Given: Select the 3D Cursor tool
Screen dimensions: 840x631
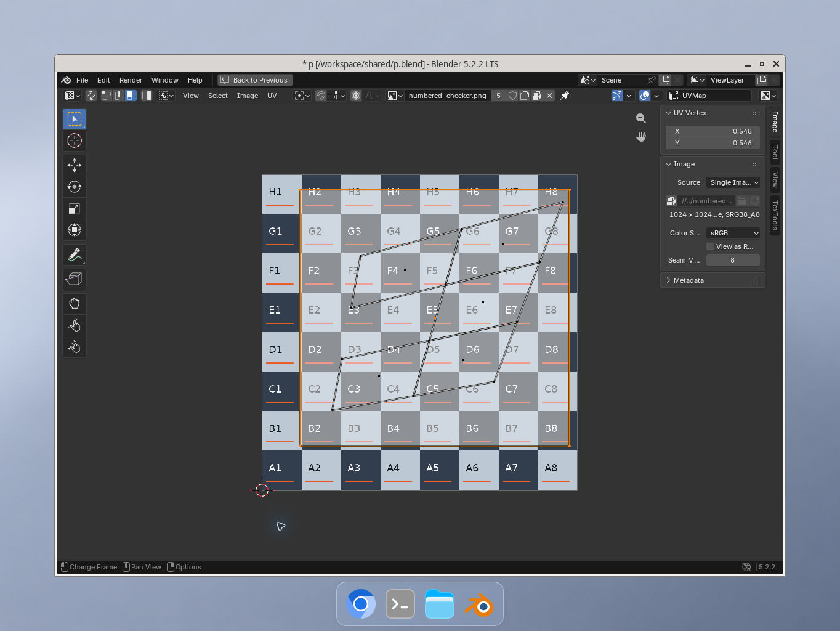Looking at the screenshot, I should click(x=75, y=140).
